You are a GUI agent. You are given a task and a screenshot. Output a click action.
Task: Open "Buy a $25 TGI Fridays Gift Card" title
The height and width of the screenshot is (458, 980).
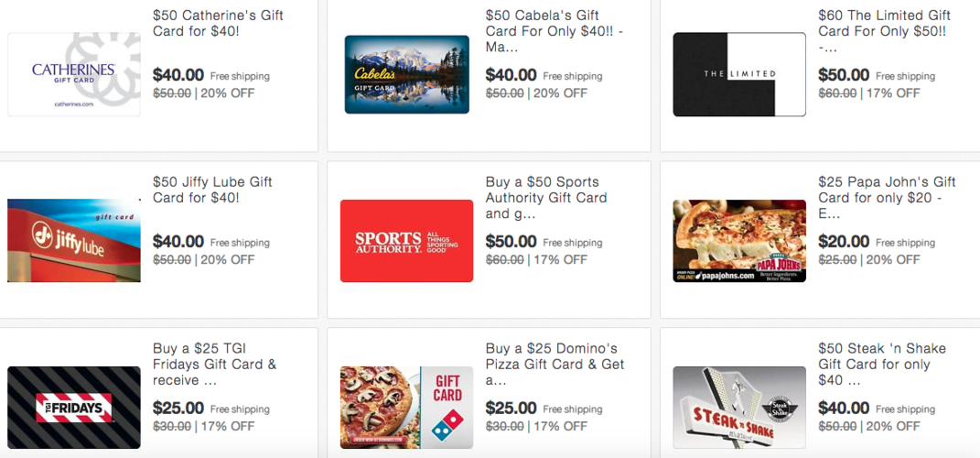214,364
